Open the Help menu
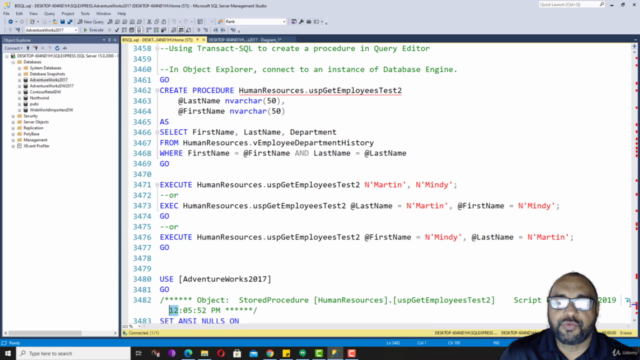 click(122, 13)
